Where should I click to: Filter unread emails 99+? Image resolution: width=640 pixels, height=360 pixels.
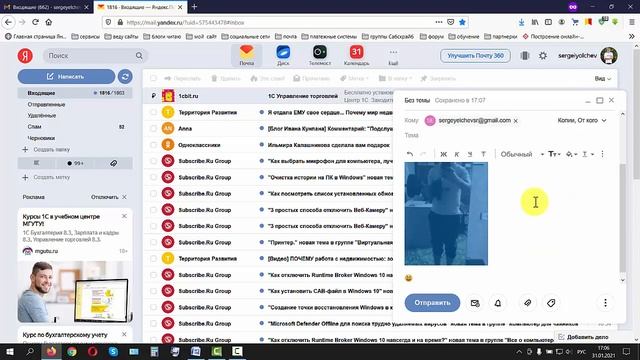click(x=75, y=163)
